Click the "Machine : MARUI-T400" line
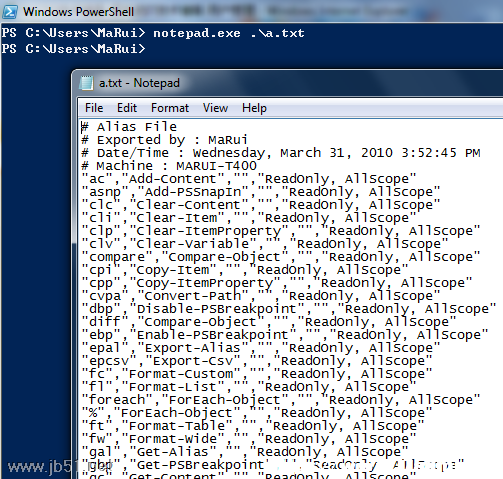The image size is (503, 479). click(169, 166)
